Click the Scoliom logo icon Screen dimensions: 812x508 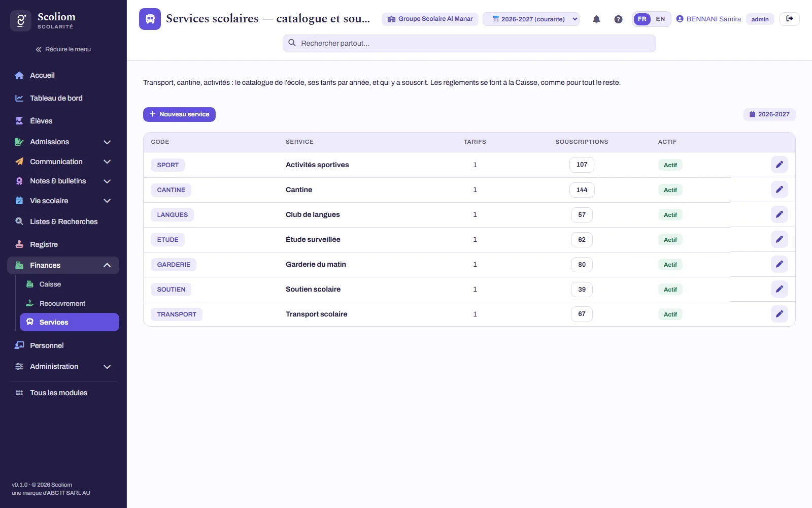coord(21,21)
